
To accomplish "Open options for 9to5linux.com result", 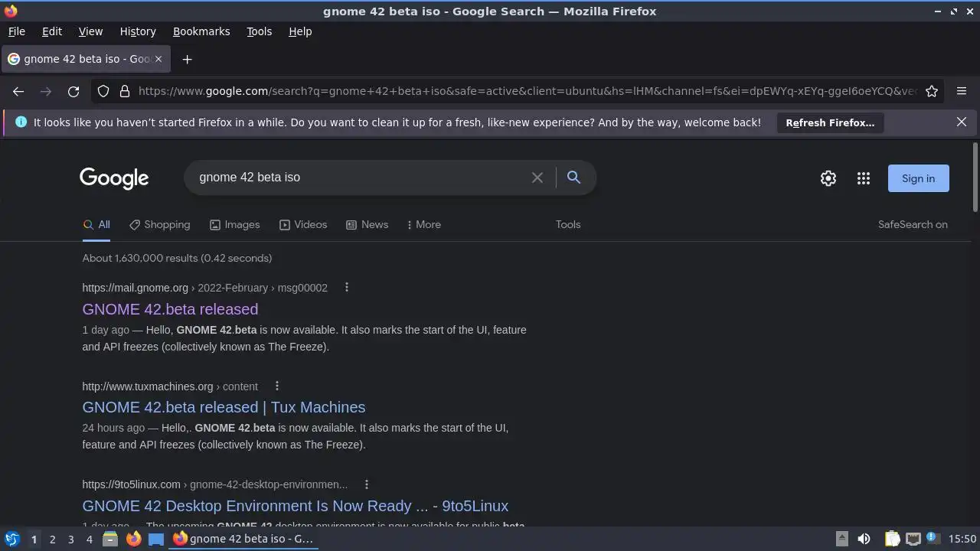I will 367,484.
